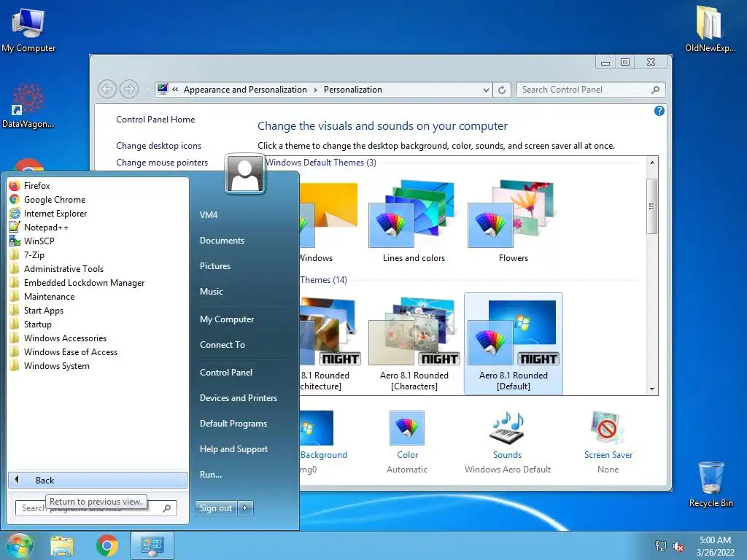Click the Control Panel taskbar button
747x560 pixels.
(152, 545)
